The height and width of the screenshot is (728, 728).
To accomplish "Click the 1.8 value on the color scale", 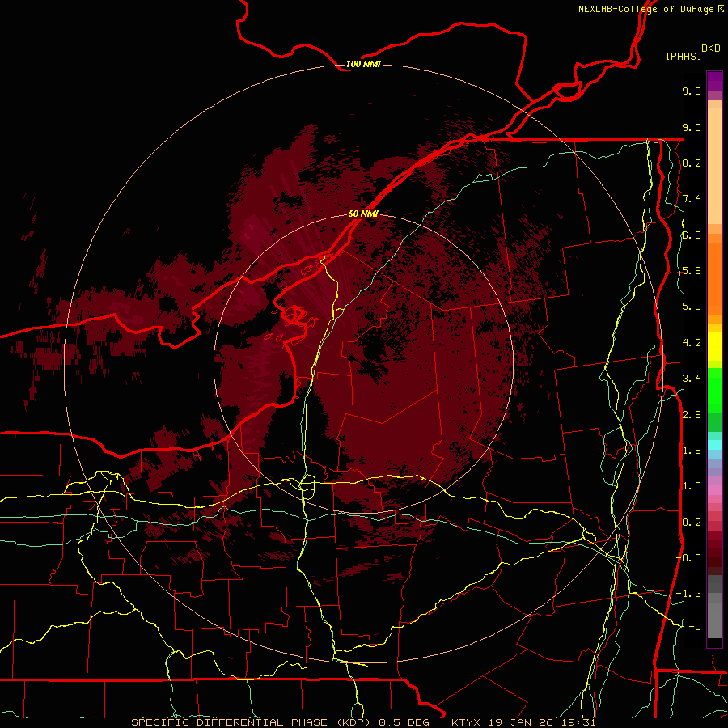I will tap(692, 451).
